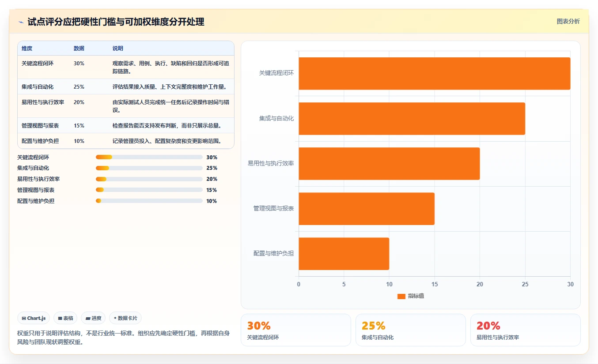Click the 10% progress list value
This screenshot has width=598, height=364.
(x=212, y=201)
